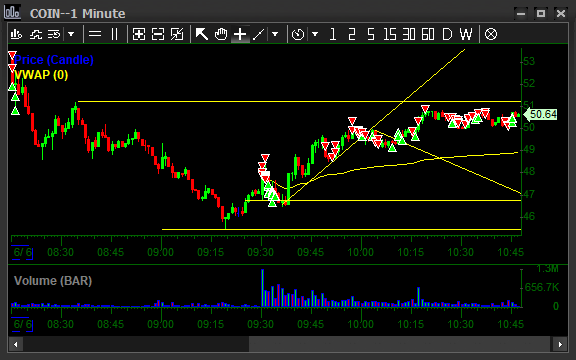Viewport: 576px width, 360px height.
Task: Maximize the COIN chart window
Action: (541, 14)
